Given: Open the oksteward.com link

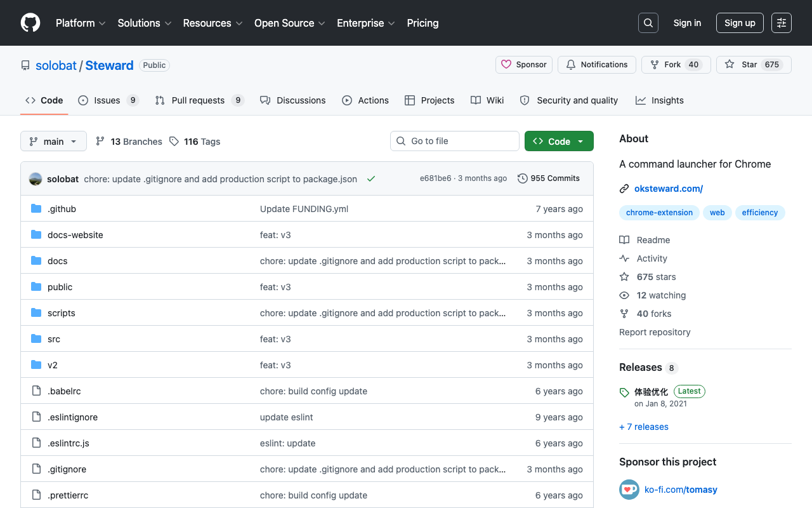Looking at the screenshot, I should [669, 189].
